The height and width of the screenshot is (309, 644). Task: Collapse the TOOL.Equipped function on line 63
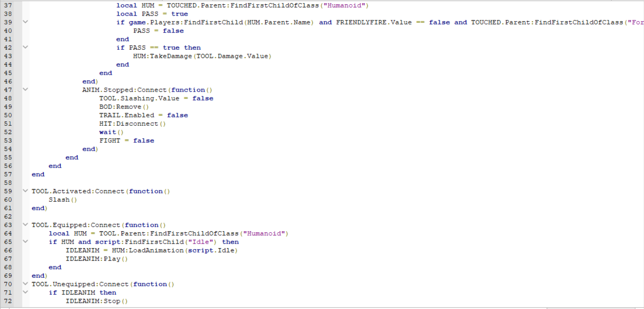pos(25,225)
